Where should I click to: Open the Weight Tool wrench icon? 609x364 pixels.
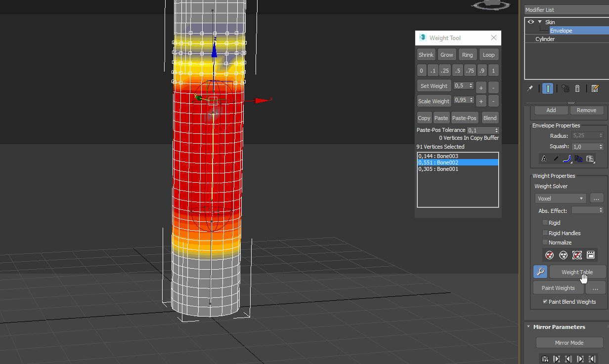click(x=541, y=271)
